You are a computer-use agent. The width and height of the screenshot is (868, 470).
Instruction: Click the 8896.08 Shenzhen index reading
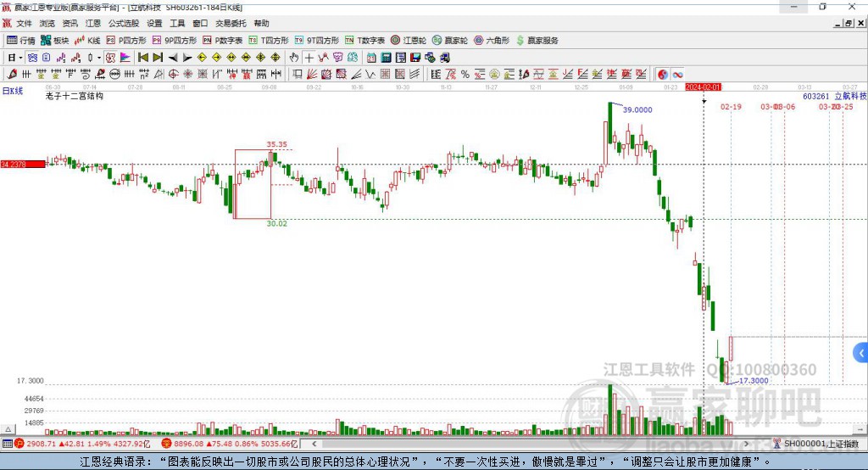tap(189, 444)
